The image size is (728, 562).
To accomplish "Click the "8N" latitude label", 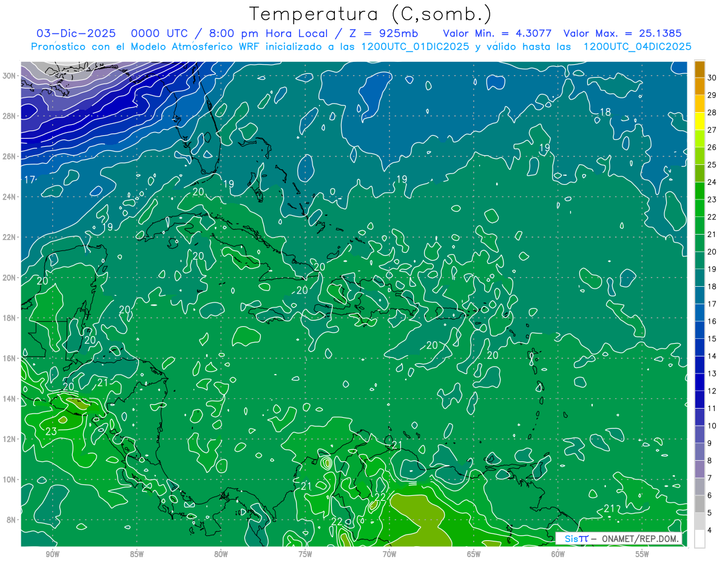I will pos(12,520).
